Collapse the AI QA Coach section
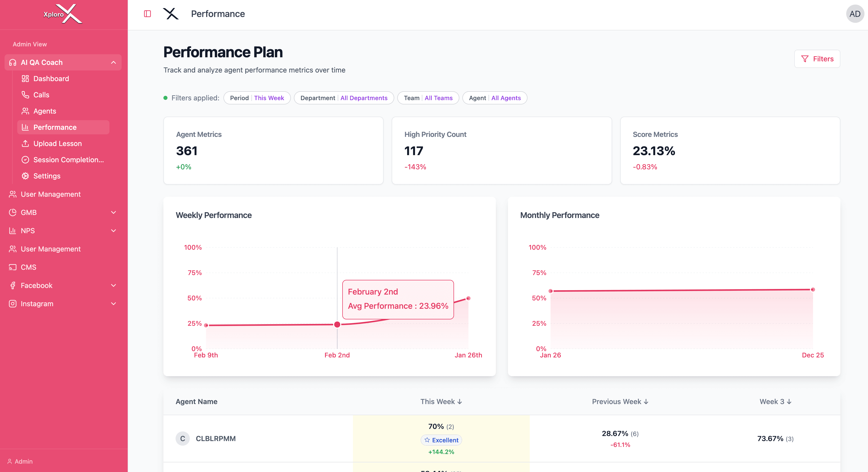This screenshot has width=868, height=472. point(114,62)
